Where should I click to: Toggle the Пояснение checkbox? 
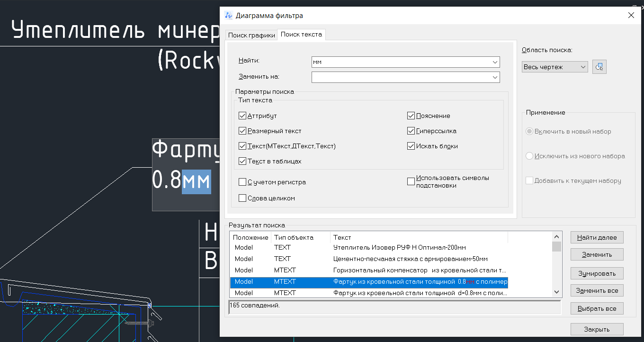[x=411, y=116]
